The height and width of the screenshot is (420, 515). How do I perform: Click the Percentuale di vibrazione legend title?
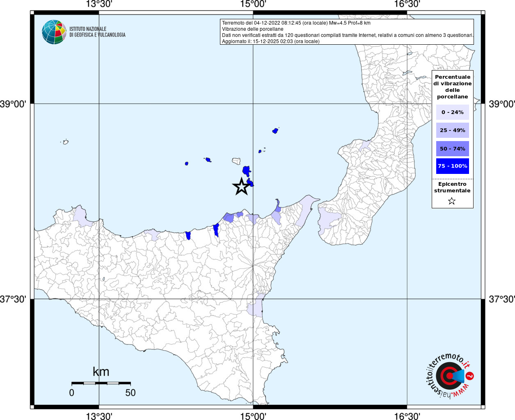452,87
